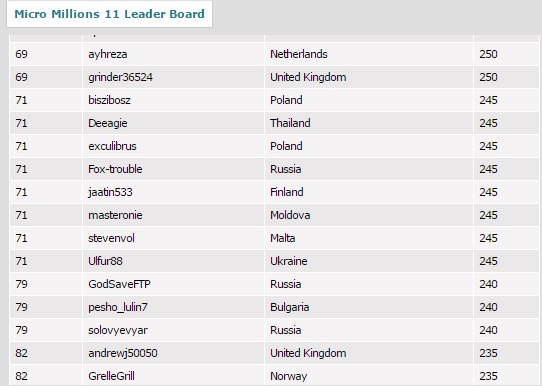
Task: Click the 250 points value for ayhreza
Action: click(x=488, y=54)
